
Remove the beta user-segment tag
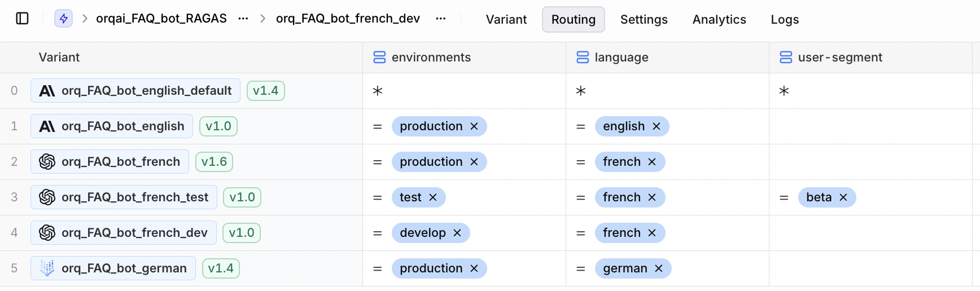click(x=843, y=197)
